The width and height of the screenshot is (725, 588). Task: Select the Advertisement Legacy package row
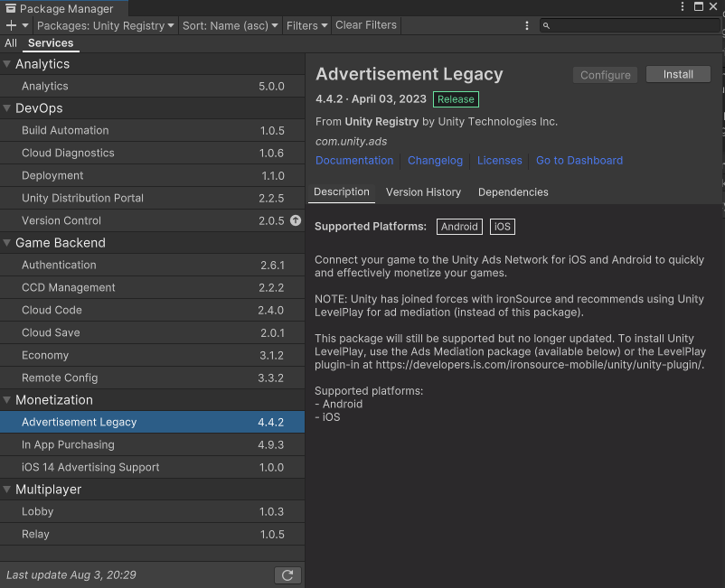tap(153, 422)
